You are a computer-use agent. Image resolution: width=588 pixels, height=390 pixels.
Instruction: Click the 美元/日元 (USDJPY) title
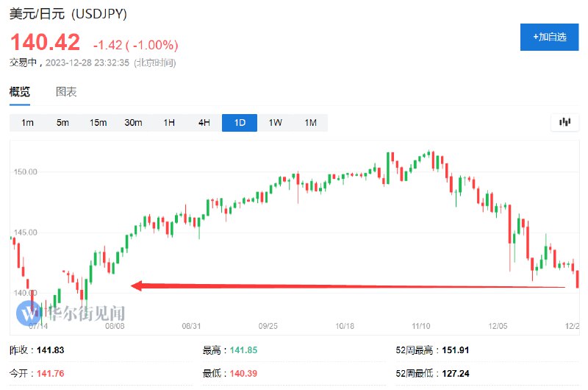68,14
